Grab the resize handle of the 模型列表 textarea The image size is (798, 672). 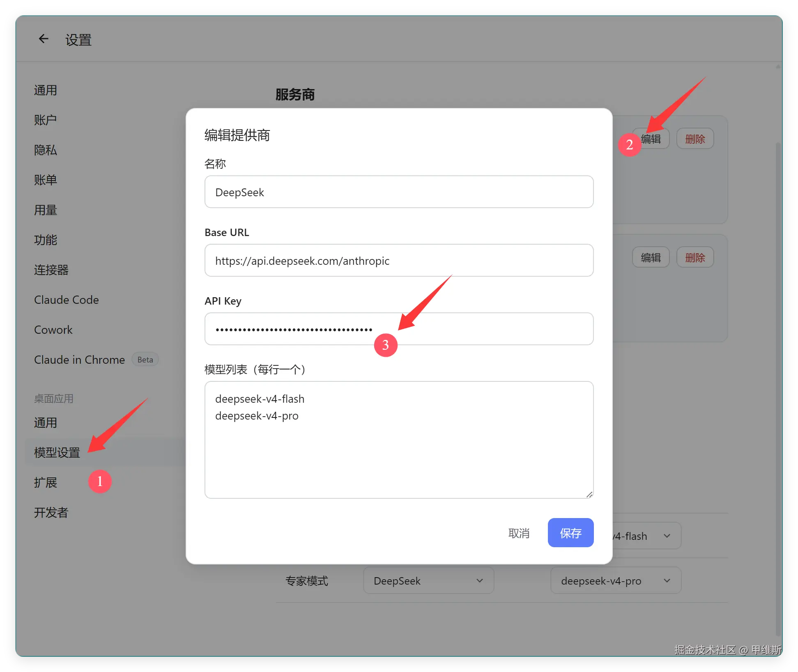(589, 494)
